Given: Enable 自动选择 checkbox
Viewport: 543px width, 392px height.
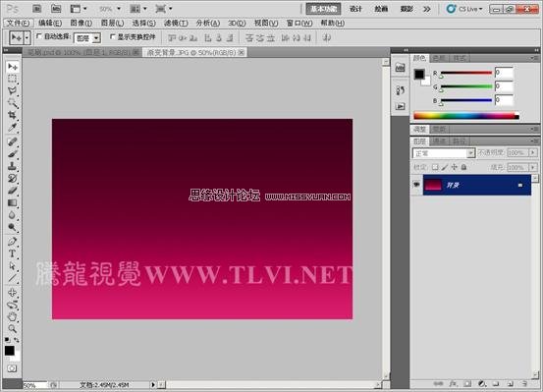Looking at the screenshot, I should click(39, 36).
